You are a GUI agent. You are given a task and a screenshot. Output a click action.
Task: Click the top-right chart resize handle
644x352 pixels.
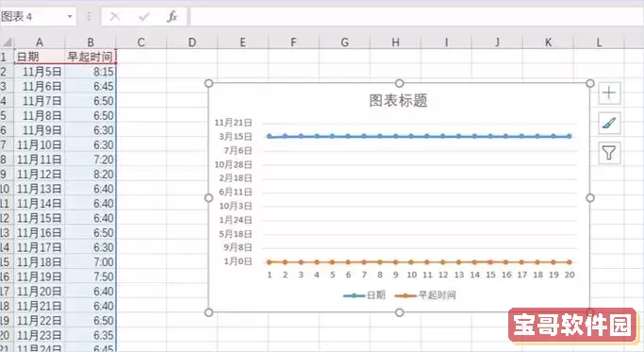590,83
